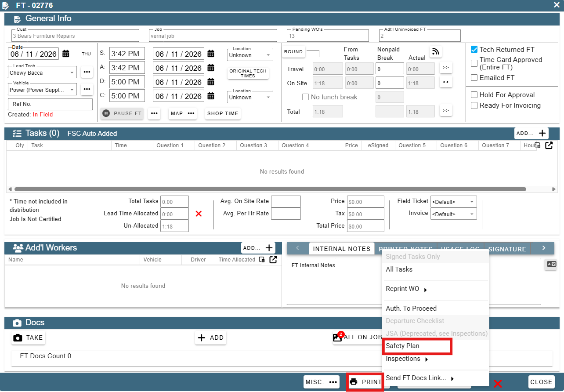The image size is (564, 392).
Task: Open the calendar picker beside the Date field
Action: tap(66, 54)
